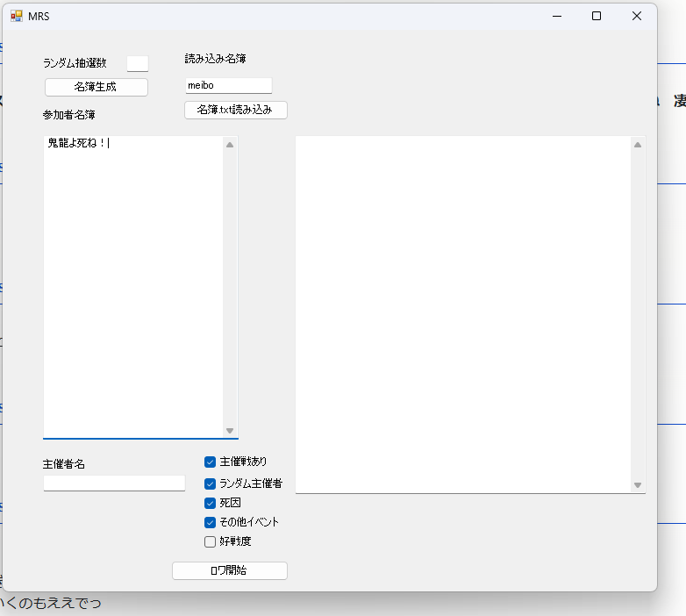Disable the 死因 checkbox
The height and width of the screenshot is (616, 686).
[x=211, y=503]
